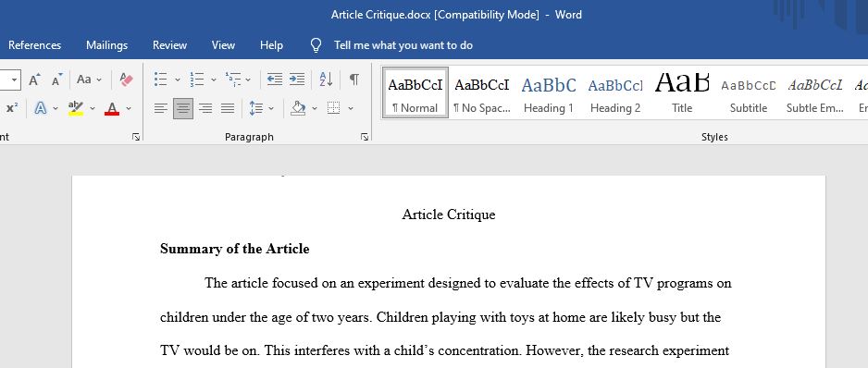This screenshot has height=368, width=868.
Task: Click the Summary of the Article heading
Action: [235, 249]
